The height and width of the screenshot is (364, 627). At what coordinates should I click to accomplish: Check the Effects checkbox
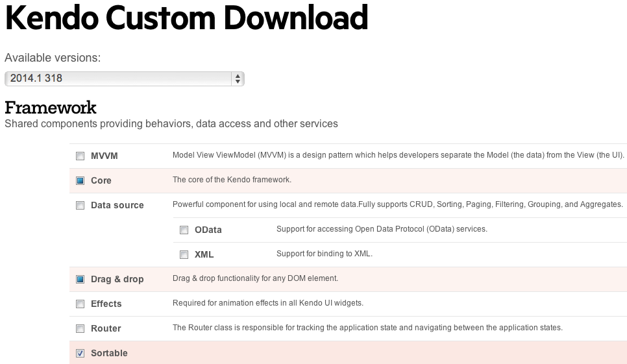point(80,304)
